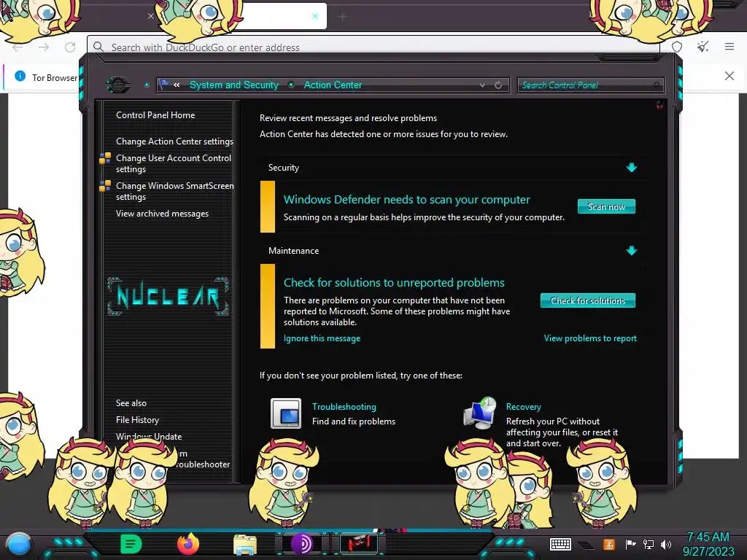Click the volume speaker tray icon
Screen dimensions: 747x560
[666, 544]
